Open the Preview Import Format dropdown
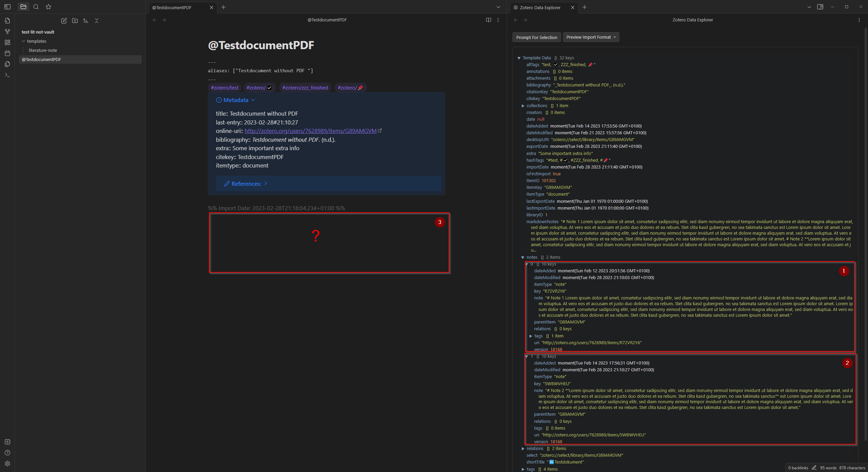868x472 pixels. [591, 37]
